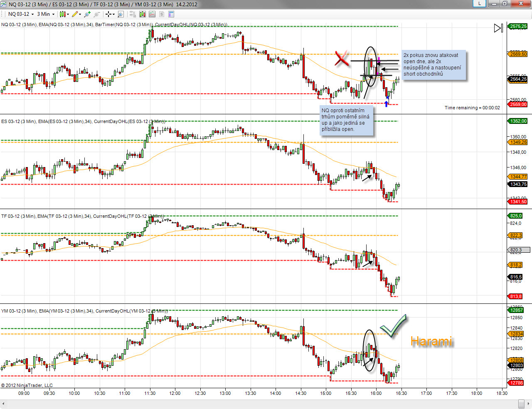This screenshot has width=532, height=409.
Task: Click the 2569,50 orange price marker
Action: pos(518,54)
